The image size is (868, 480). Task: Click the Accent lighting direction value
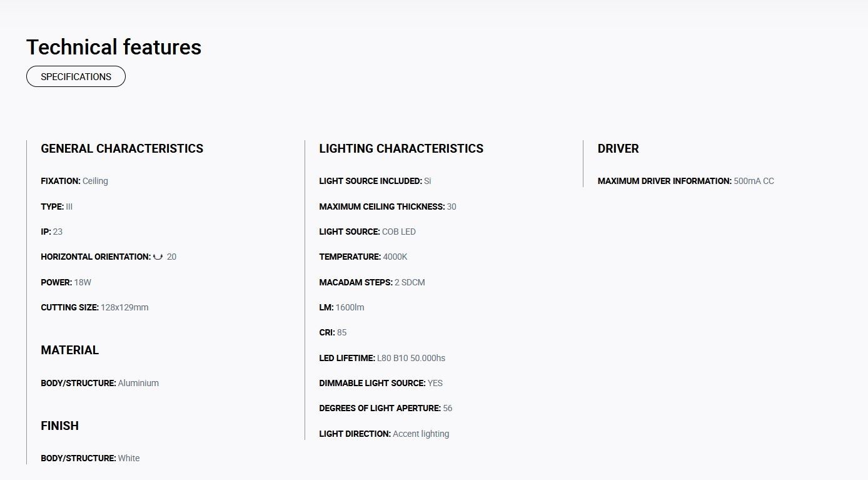click(421, 434)
